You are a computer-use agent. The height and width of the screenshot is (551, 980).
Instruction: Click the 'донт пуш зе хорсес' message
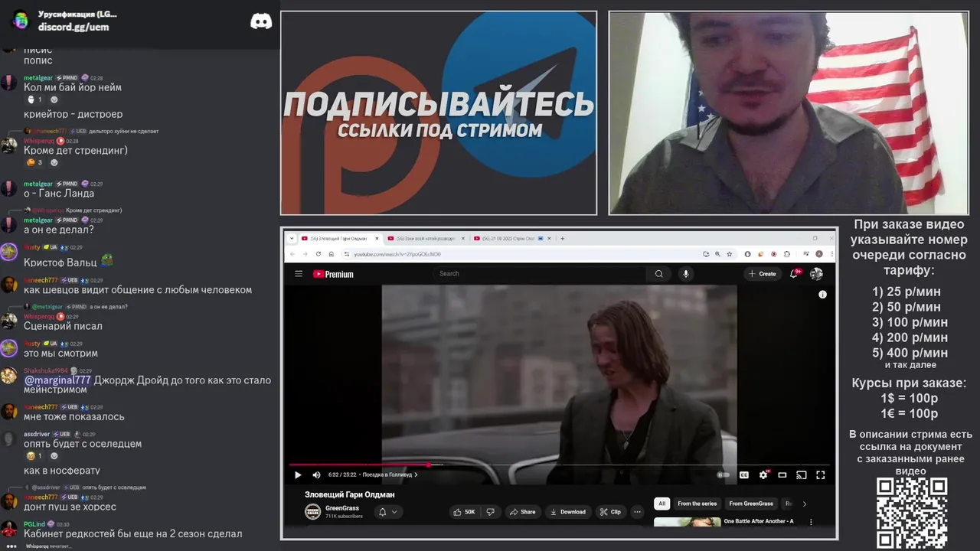(x=70, y=507)
